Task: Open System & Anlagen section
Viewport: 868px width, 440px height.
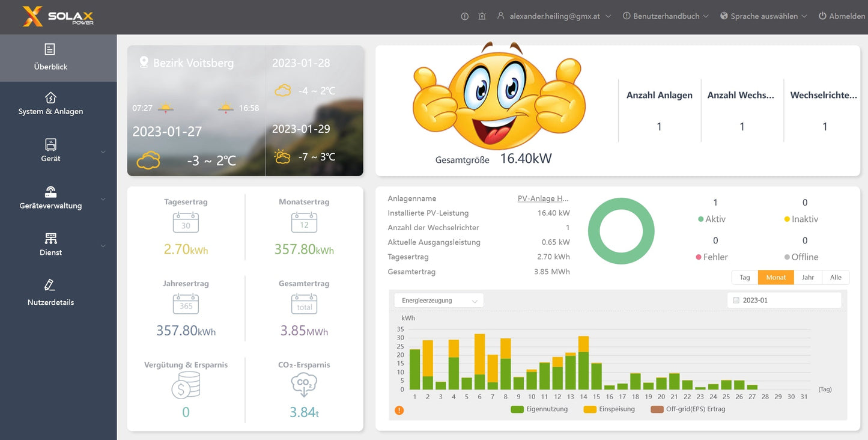Action: [x=50, y=103]
